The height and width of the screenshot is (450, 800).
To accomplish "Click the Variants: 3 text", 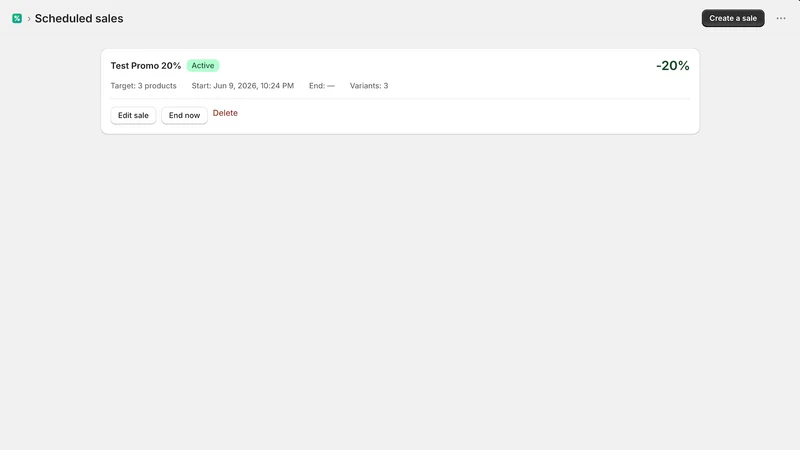I will click(x=369, y=86).
